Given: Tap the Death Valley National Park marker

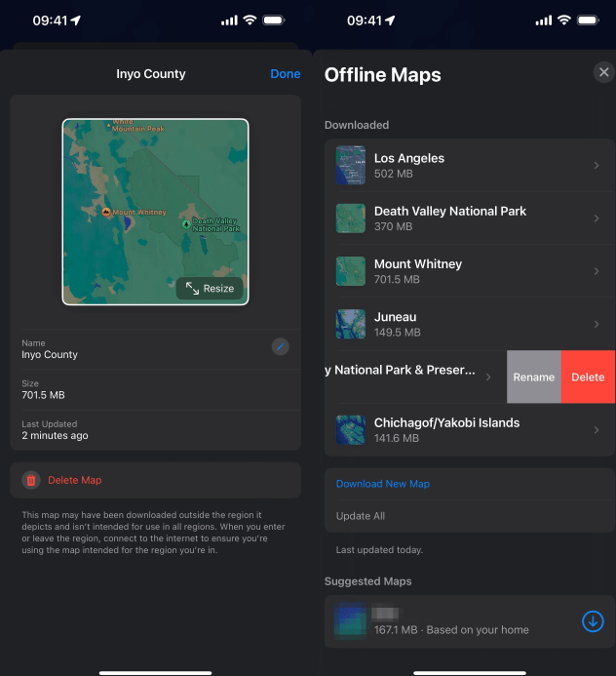Looking at the screenshot, I should coord(186,223).
